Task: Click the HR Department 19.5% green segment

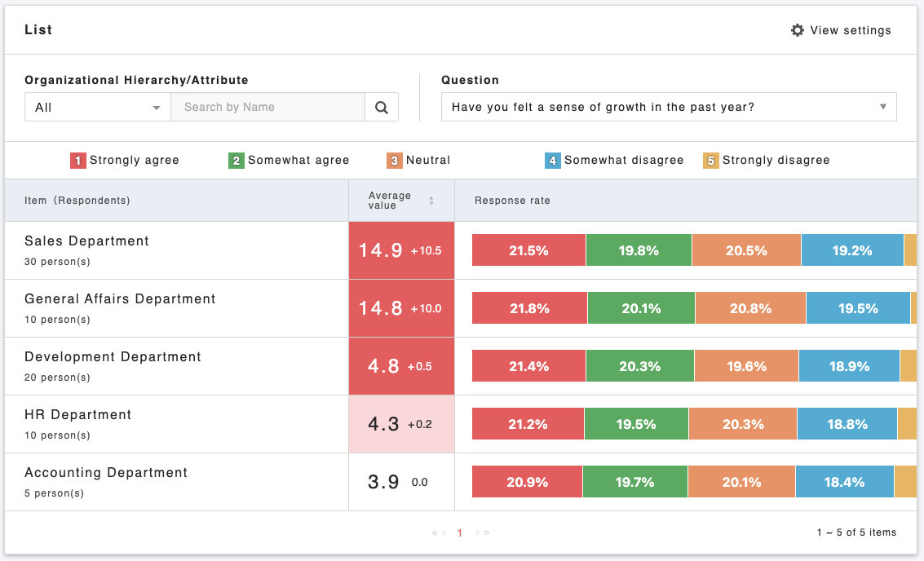Action: [x=636, y=424]
